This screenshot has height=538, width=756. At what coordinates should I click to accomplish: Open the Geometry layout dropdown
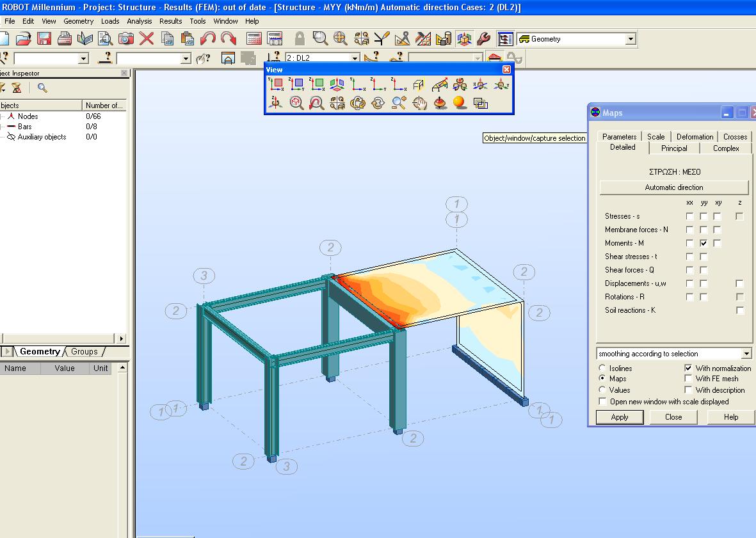point(630,39)
